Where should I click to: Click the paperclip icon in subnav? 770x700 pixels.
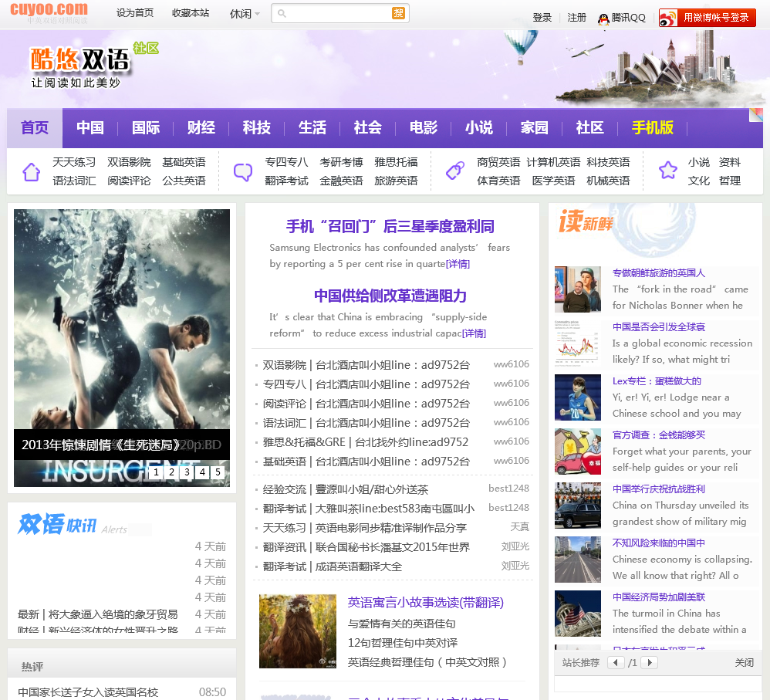(x=455, y=171)
